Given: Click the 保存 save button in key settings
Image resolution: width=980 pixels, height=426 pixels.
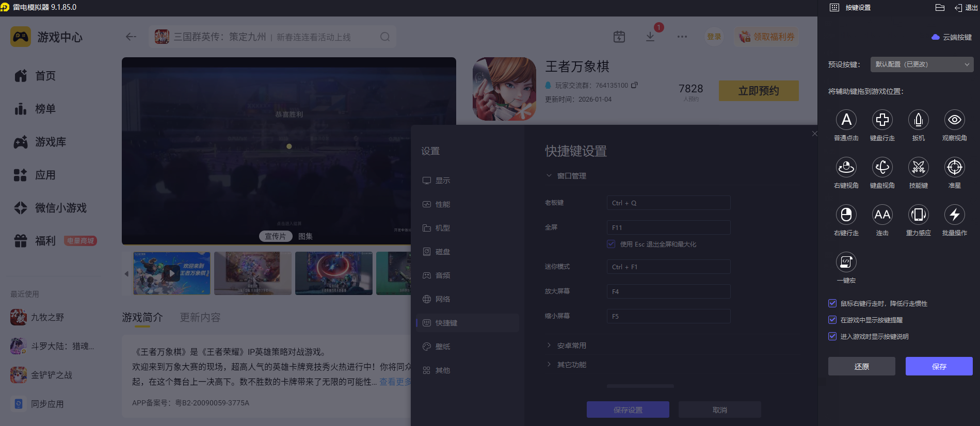Looking at the screenshot, I should pyautogui.click(x=939, y=366).
